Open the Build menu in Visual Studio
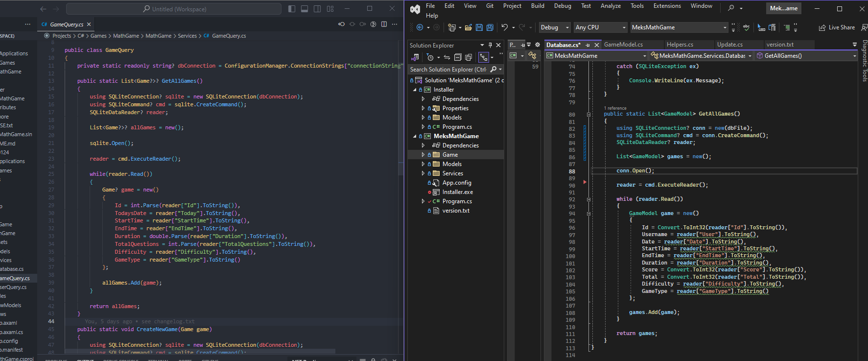Screen dimensions: 868x361 click(538, 6)
